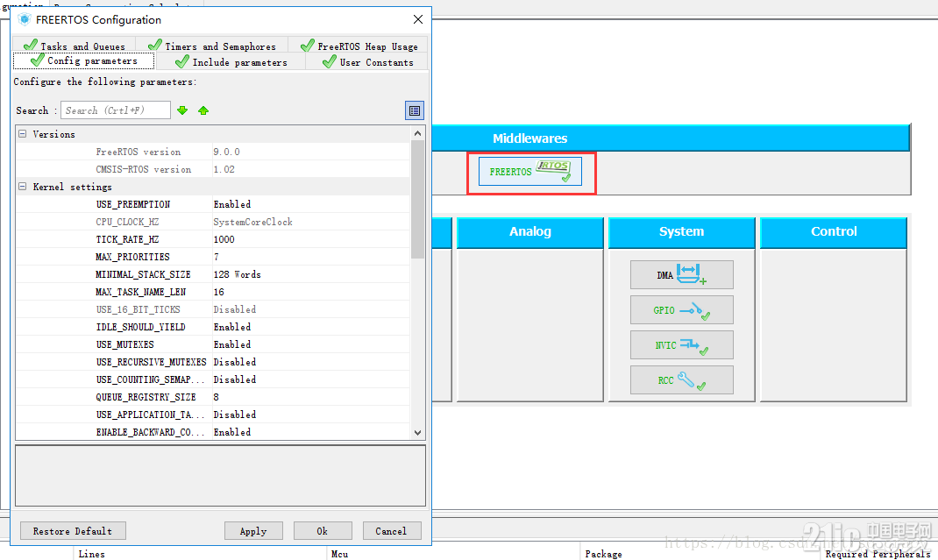Confirm with the Ok button

(x=323, y=531)
